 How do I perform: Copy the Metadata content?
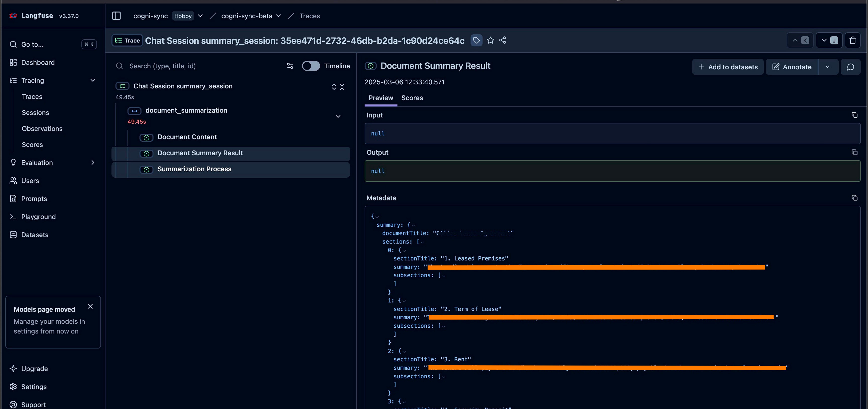pyautogui.click(x=854, y=198)
